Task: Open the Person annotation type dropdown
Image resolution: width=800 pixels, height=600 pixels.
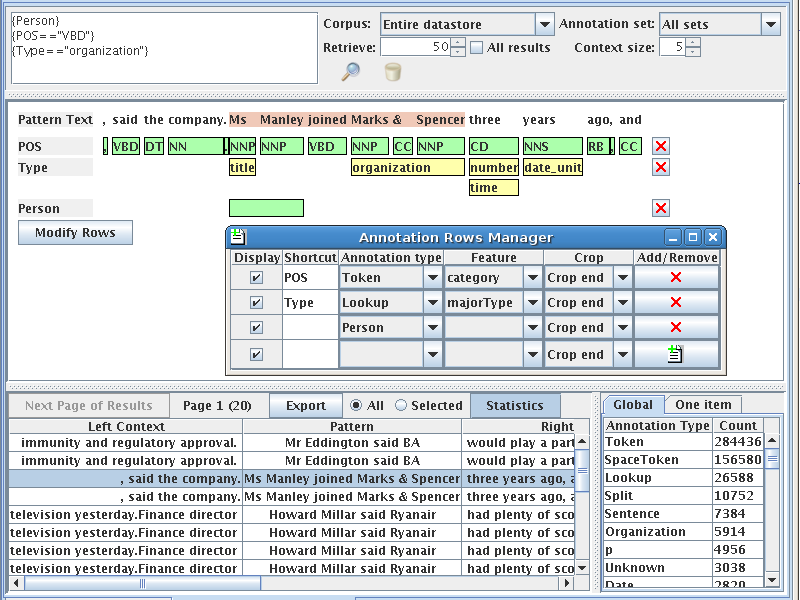Action: [x=433, y=328]
